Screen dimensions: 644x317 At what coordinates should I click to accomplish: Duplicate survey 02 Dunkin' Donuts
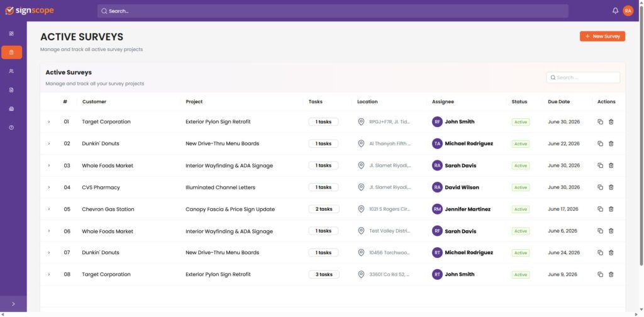tap(600, 143)
